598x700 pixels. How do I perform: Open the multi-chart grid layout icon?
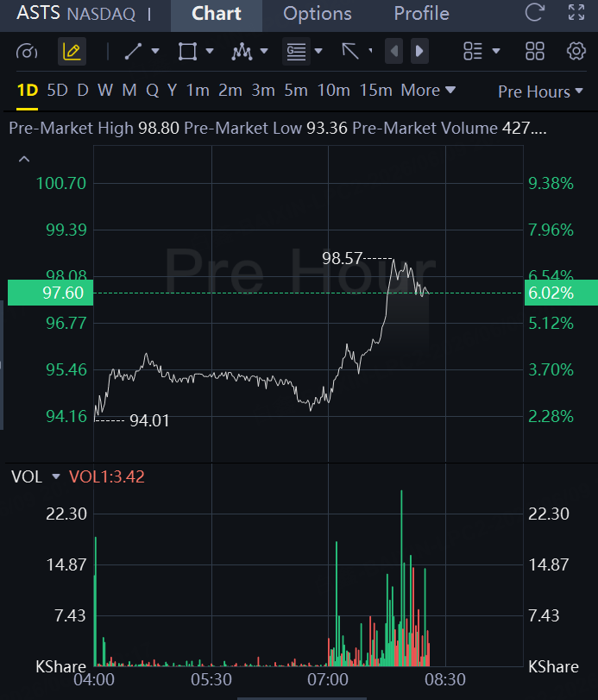click(535, 51)
